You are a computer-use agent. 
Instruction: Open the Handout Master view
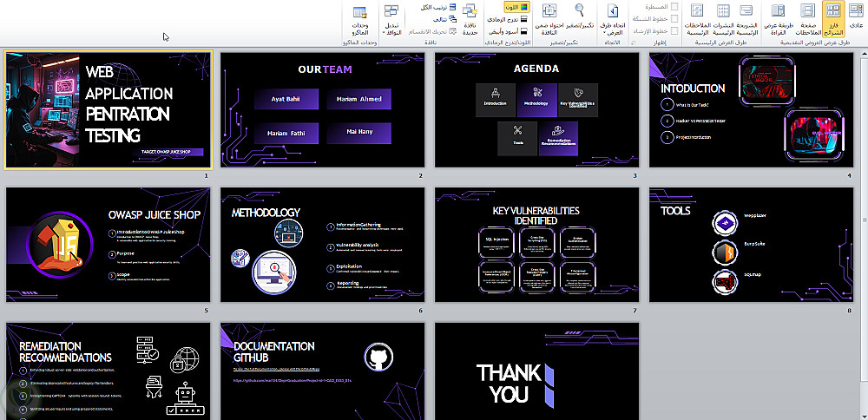(x=723, y=18)
